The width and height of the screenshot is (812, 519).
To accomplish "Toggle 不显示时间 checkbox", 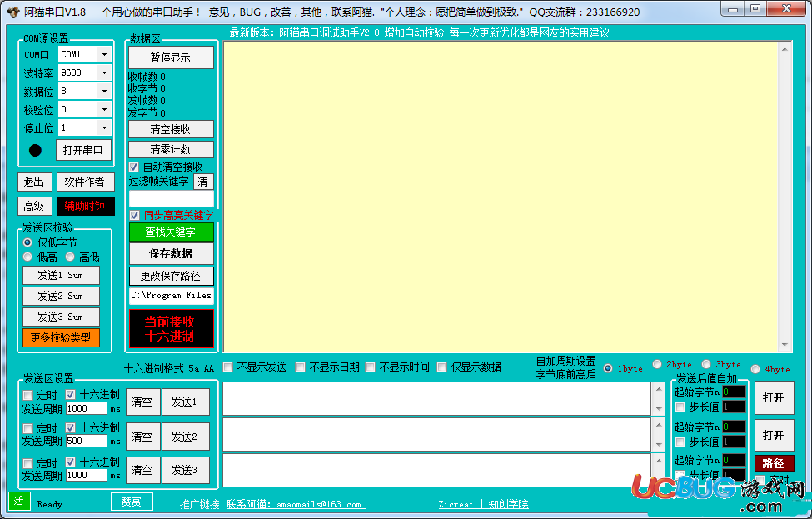I will 371,367.
